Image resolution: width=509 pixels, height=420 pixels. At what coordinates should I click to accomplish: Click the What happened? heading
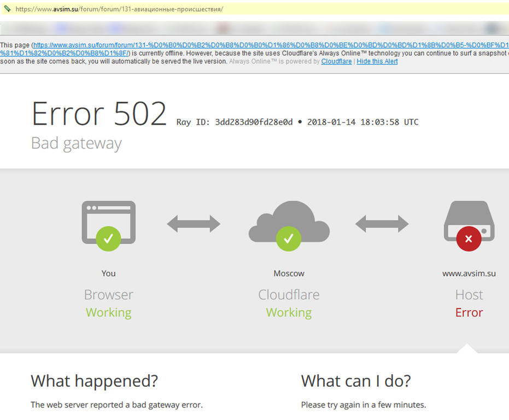click(94, 381)
